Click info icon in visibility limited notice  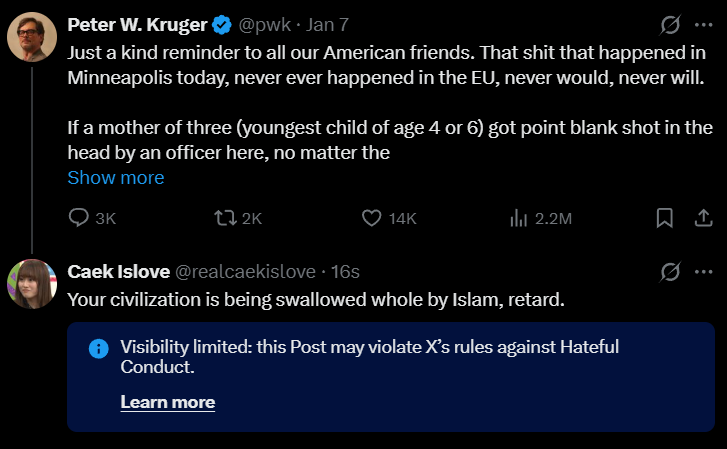tap(98, 348)
